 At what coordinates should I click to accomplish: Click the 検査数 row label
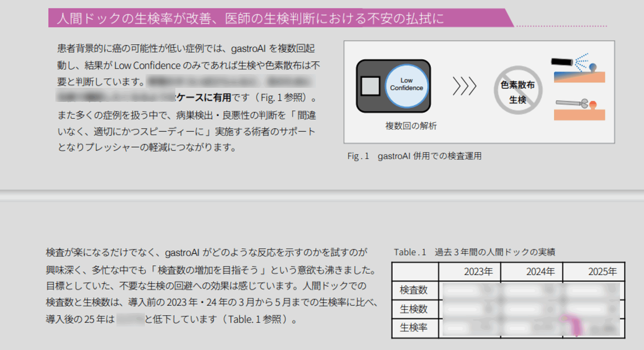[414, 290]
